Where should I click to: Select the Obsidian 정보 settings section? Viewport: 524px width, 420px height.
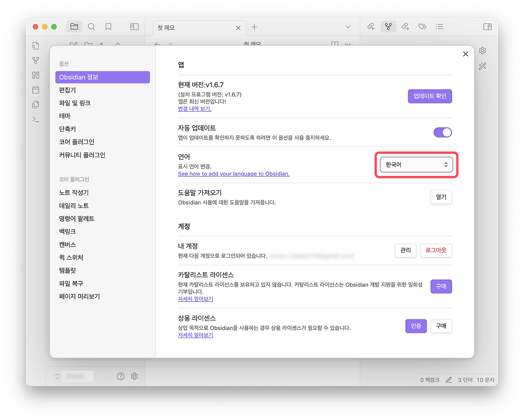102,77
